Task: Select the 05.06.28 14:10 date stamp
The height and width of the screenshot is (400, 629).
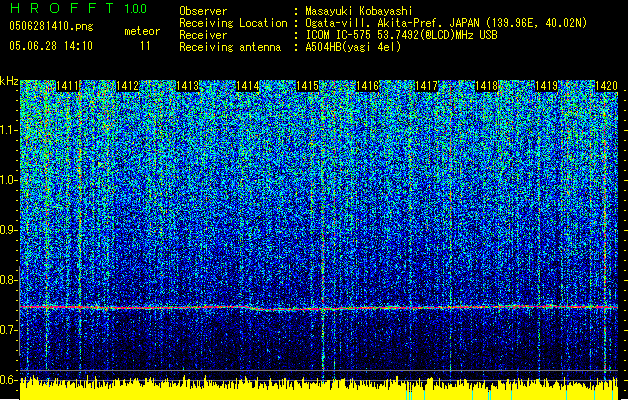Action: tap(51, 45)
